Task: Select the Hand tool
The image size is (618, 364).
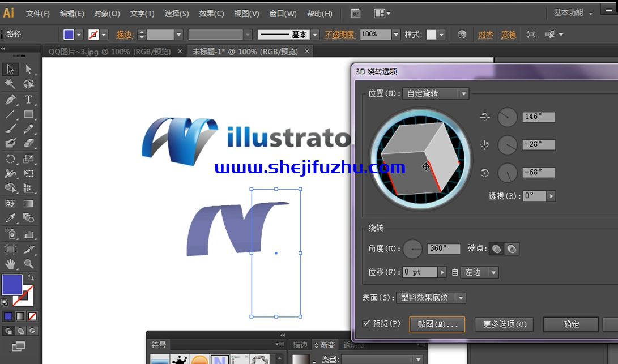Action: click(10, 264)
